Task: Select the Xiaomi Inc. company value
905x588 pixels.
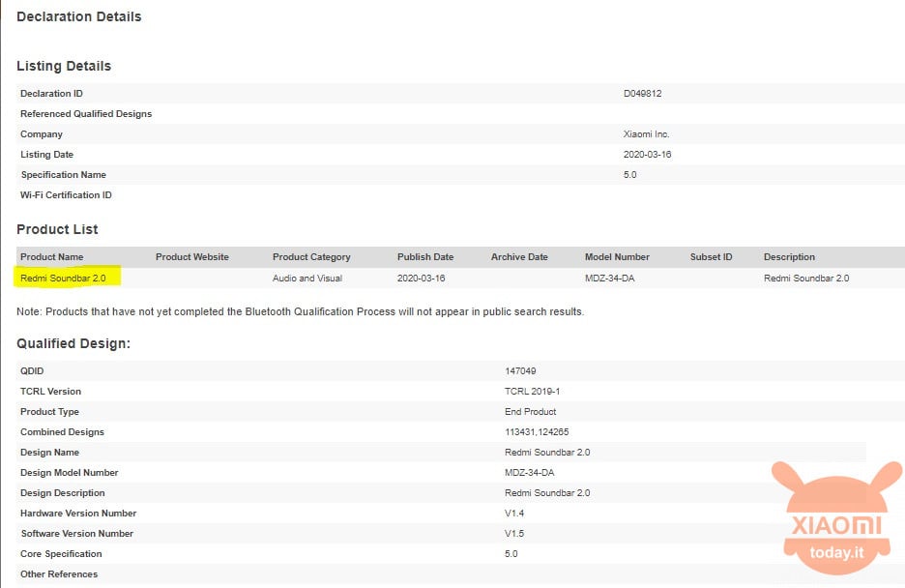Action: 647,133
